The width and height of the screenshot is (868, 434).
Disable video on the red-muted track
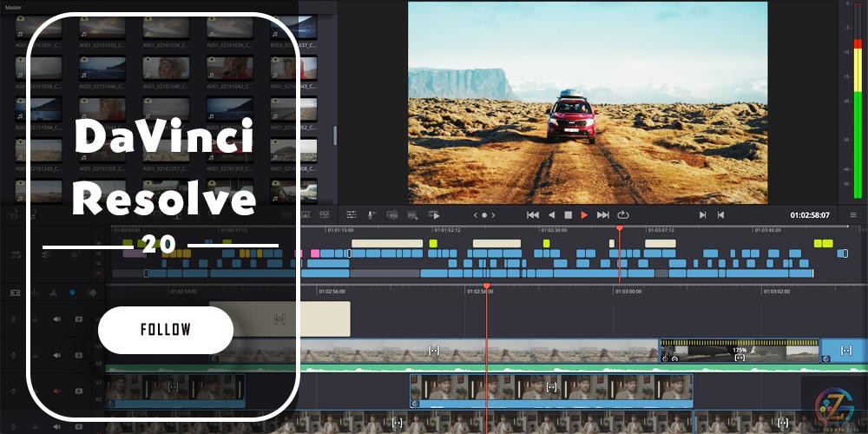coord(79,391)
